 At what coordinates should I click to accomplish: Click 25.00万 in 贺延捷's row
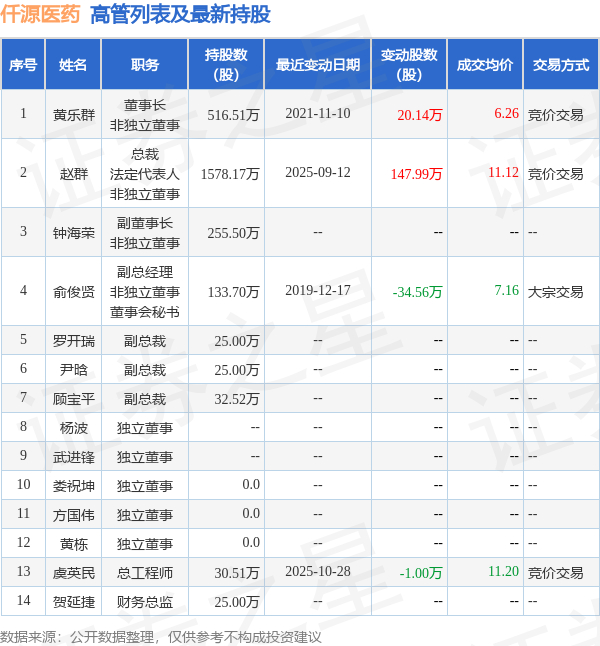[x=237, y=602]
